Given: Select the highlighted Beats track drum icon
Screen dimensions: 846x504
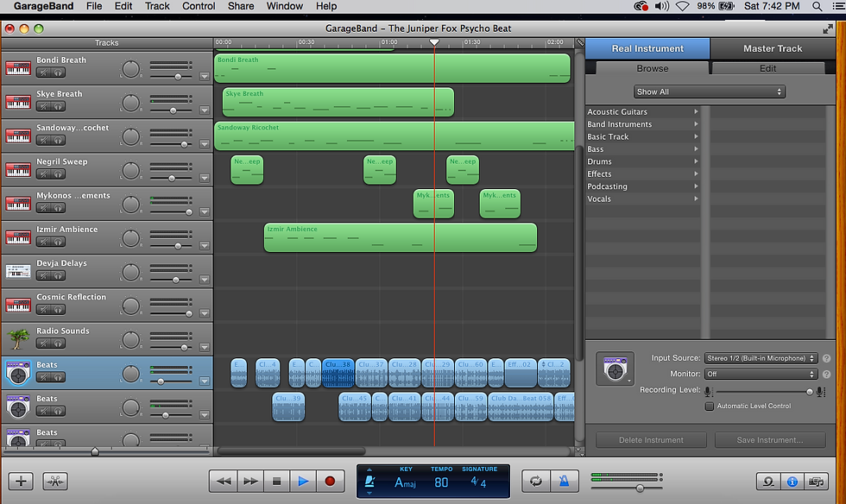Looking at the screenshot, I should [18, 373].
